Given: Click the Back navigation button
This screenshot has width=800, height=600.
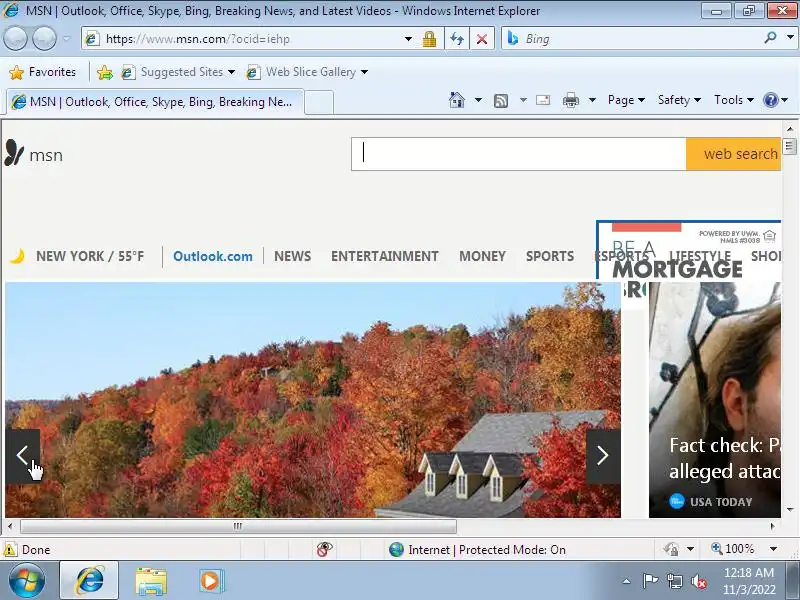Looking at the screenshot, I should pos(15,39).
